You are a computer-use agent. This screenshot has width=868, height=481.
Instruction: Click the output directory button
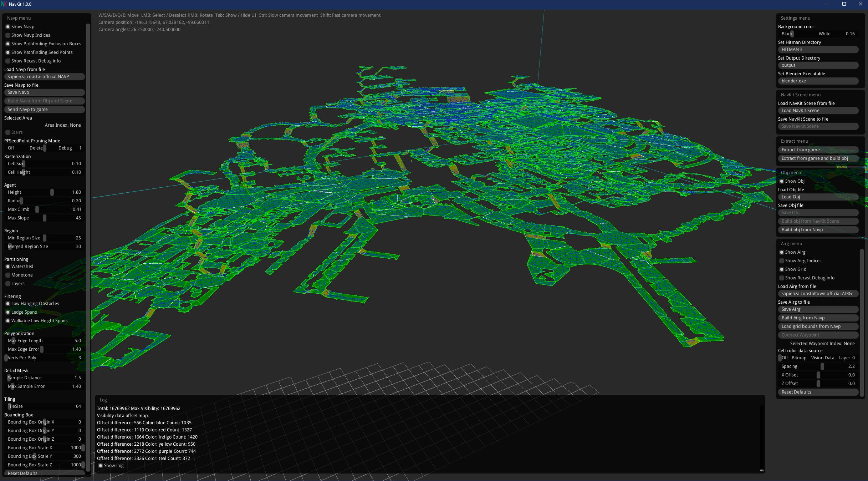pos(818,65)
